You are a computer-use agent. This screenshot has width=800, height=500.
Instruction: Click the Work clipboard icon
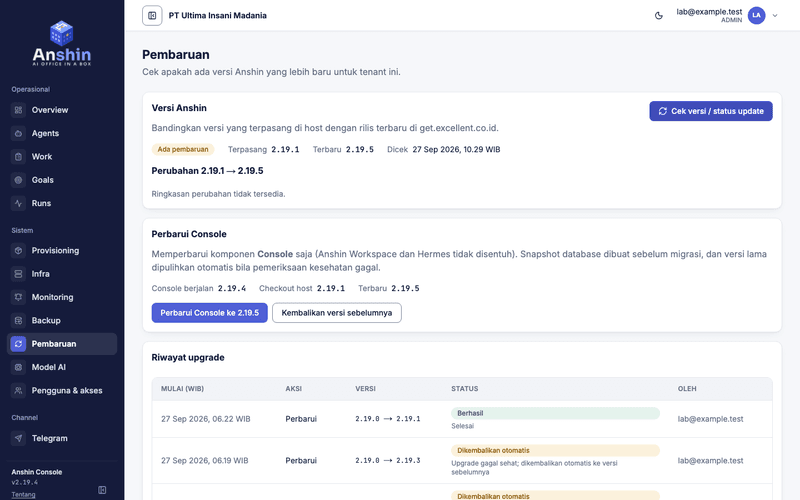(18, 157)
